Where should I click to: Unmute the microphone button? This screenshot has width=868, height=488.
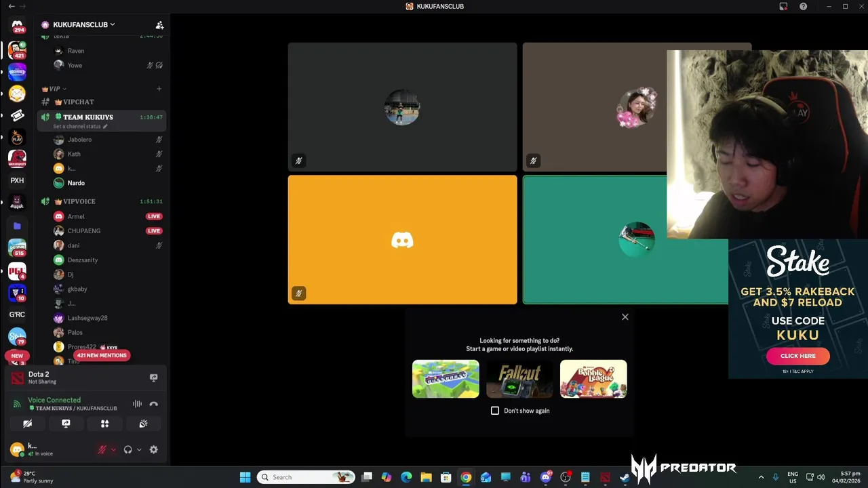pyautogui.click(x=102, y=449)
